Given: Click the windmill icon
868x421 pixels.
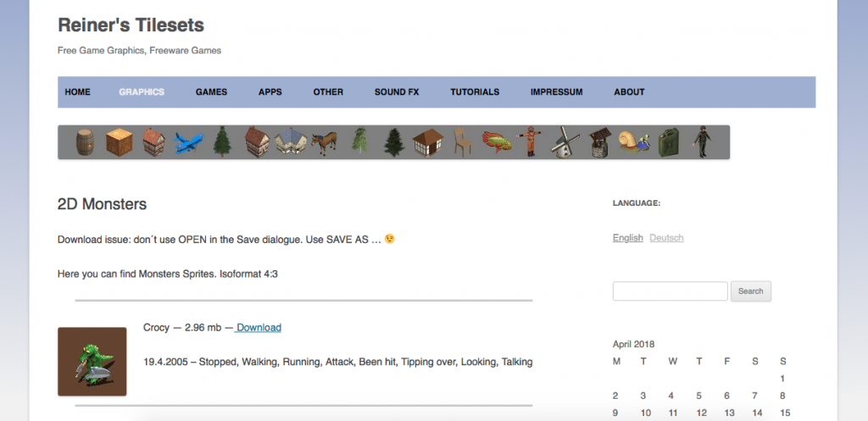Looking at the screenshot, I should click(x=563, y=141).
